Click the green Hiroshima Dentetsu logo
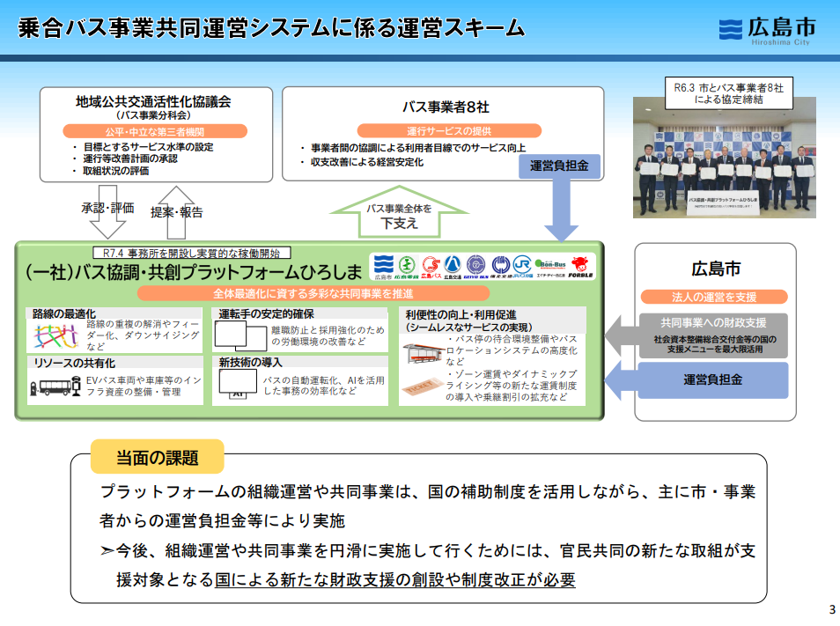The image size is (840, 626). pos(406,266)
